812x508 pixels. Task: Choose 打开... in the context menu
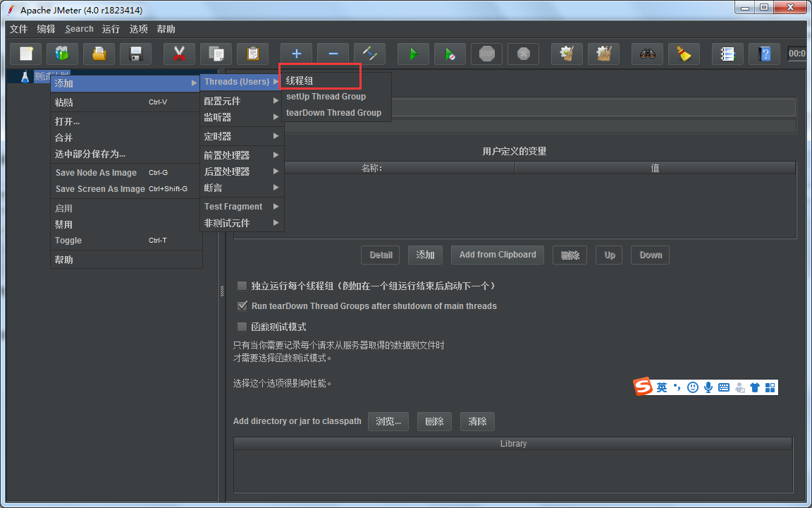coord(126,122)
